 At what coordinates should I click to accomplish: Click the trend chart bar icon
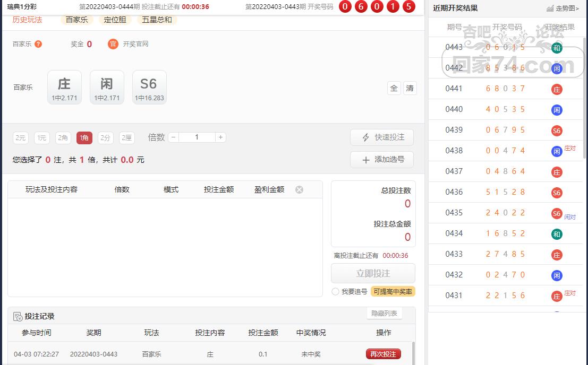(x=550, y=8)
